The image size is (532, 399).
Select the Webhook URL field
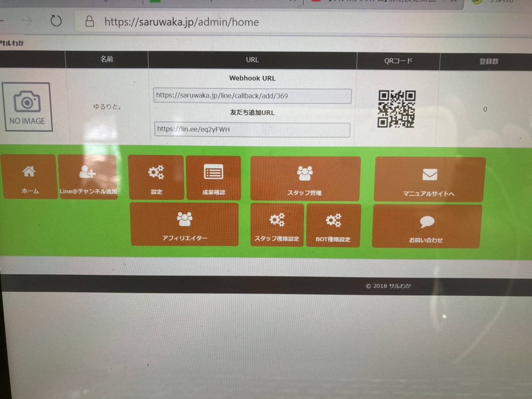click(x=252, y=96)
